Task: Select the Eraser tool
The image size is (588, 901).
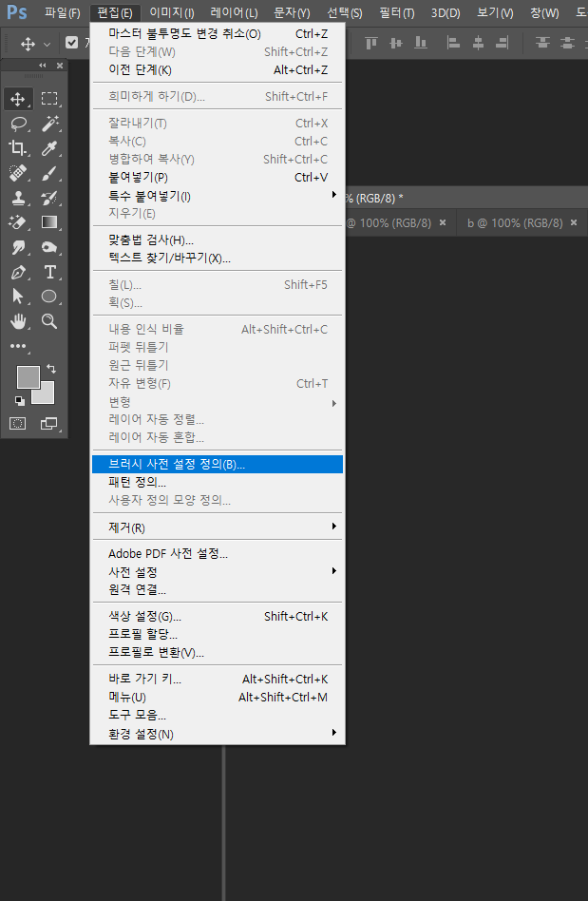Action: tap(18, 222)
